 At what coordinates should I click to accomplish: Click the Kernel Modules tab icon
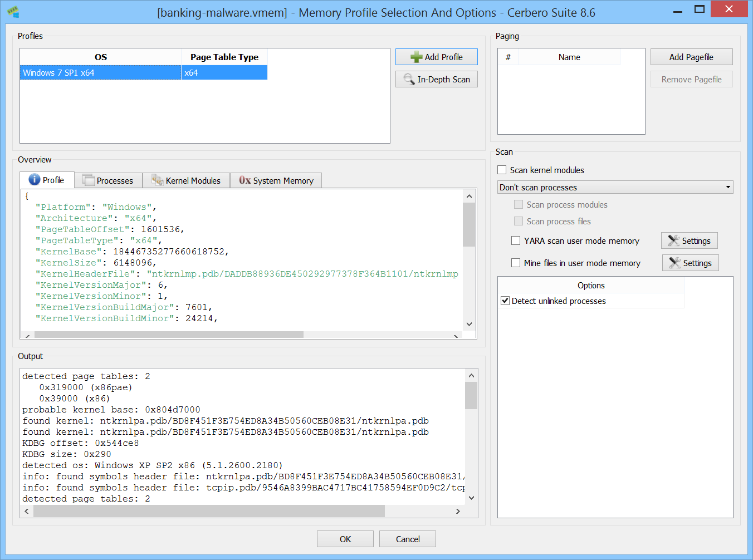(x=157, y=180)
